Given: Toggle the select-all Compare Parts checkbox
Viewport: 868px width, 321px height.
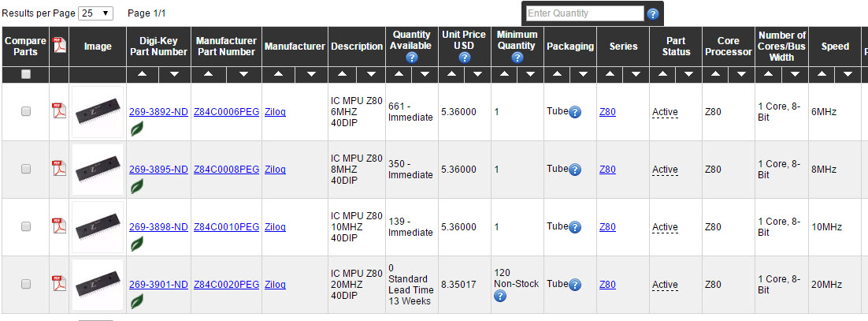Looking at the screenshot, I should [x=26, y=74].
